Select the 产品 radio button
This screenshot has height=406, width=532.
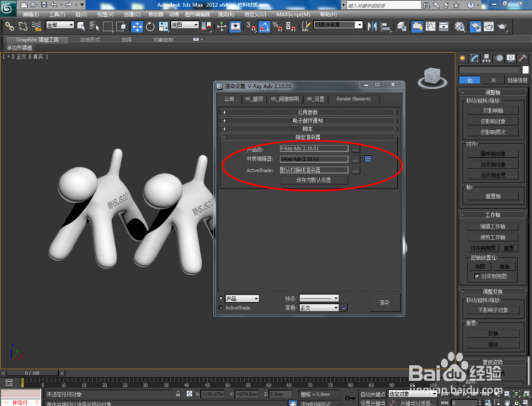[221, 298]
